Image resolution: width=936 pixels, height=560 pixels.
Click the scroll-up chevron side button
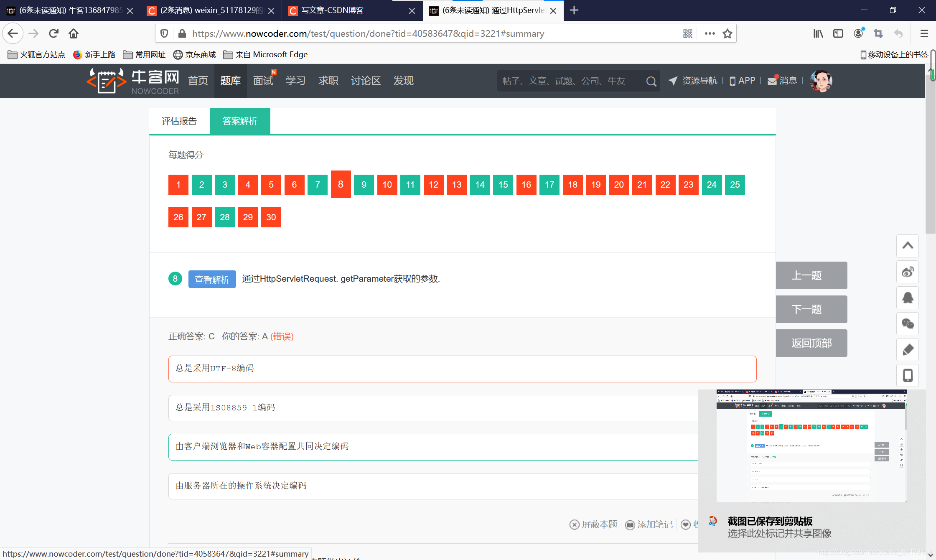pos(908,246)
